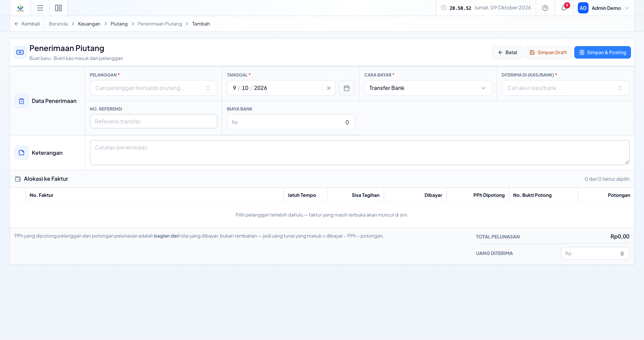The height and width of the screenshot is (340, 644).
Task: Open the Beranda breadcrumb
Action: click(x=58, y=24)
